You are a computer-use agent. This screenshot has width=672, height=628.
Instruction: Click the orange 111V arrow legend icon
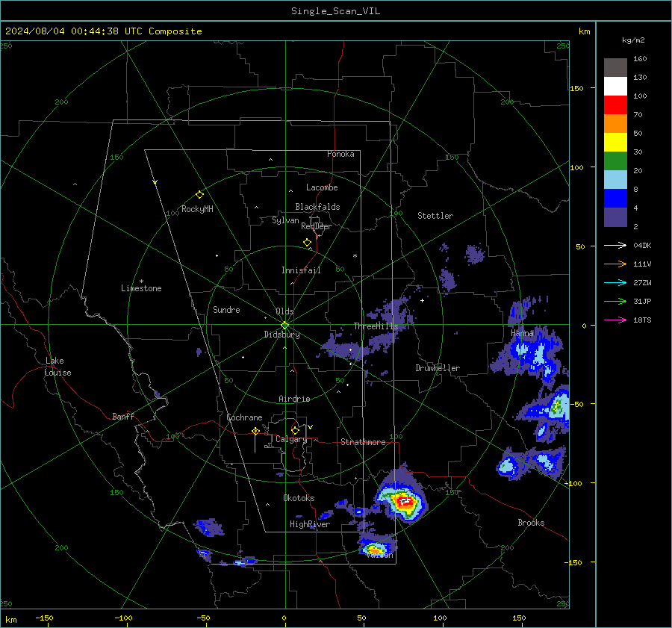pos(615,264)
